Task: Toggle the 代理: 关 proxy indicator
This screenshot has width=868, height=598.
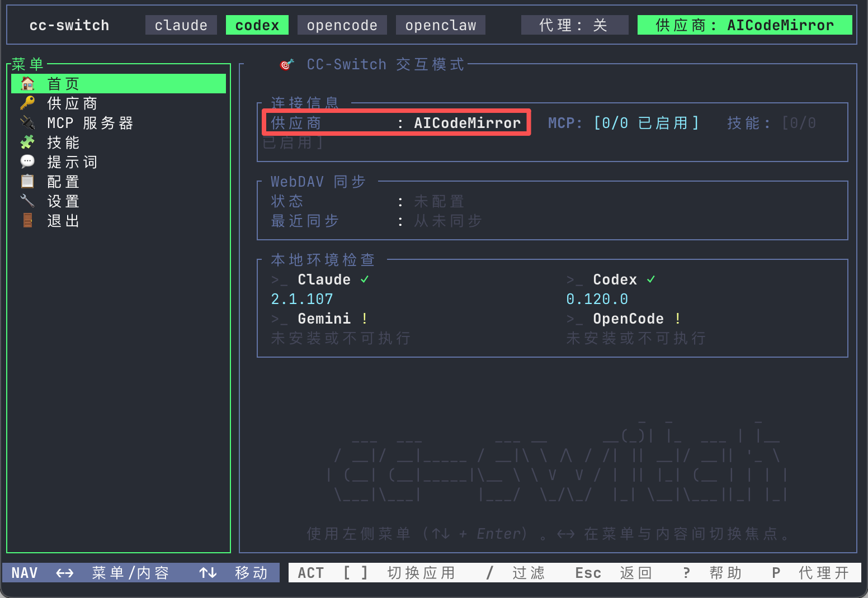Action: (x=575, y=25)
